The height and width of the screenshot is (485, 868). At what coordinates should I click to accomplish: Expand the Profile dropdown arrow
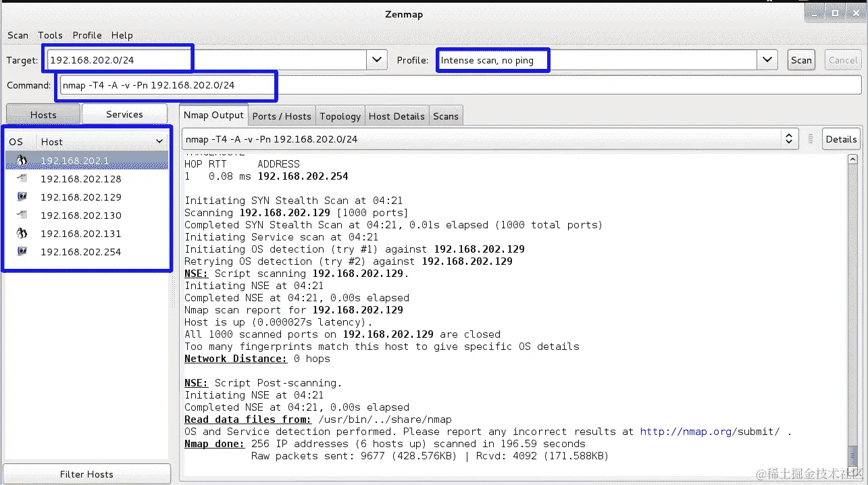click(767, 60)
